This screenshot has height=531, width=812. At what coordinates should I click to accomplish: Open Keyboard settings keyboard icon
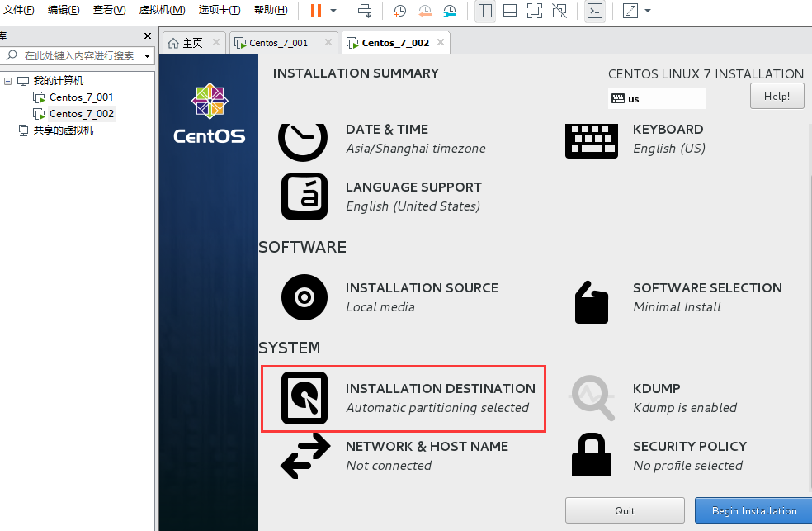click(592, 140)
